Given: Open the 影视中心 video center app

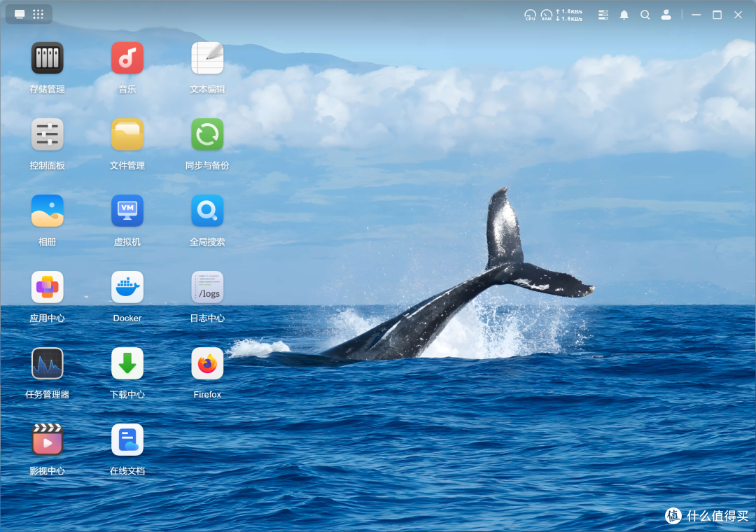Looking at the screenshot, I should [48, 440].
